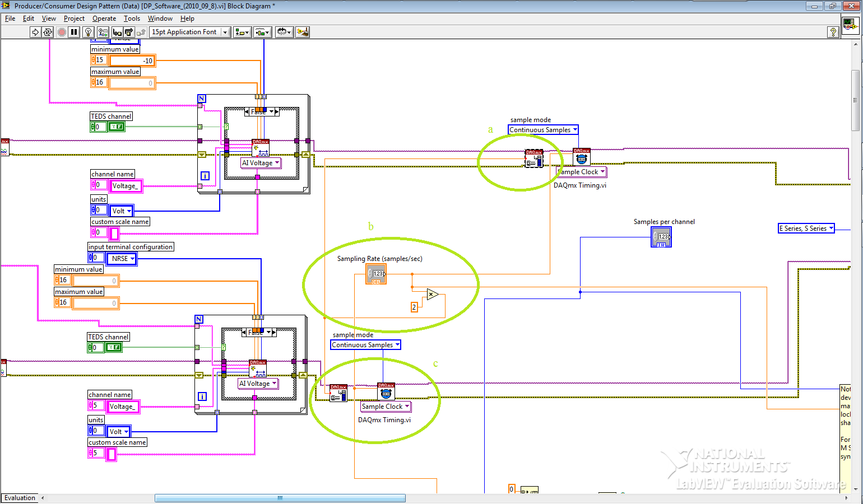863x504 pixels.
Task: Open Align Objects toolbar menu
Action: point(242,32)
